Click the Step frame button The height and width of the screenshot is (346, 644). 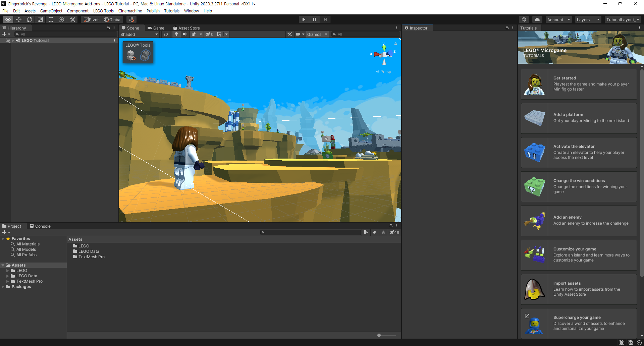(325, 19)
